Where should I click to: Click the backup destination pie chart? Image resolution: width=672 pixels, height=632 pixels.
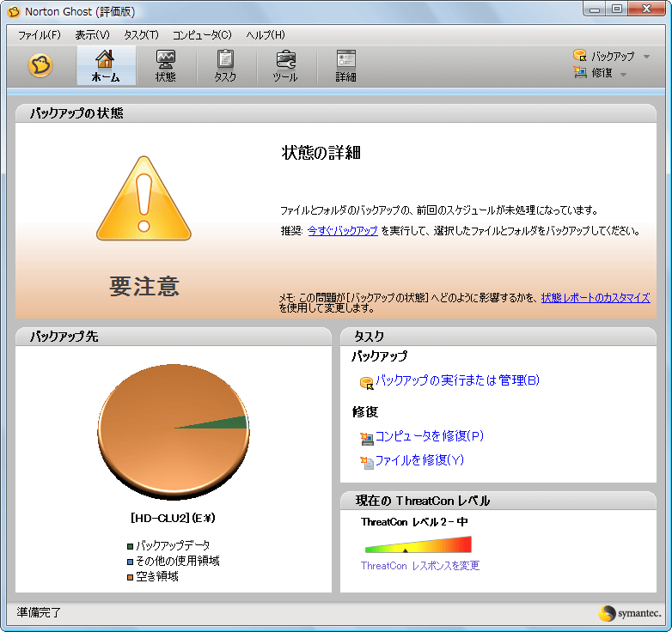coord(174,431)
